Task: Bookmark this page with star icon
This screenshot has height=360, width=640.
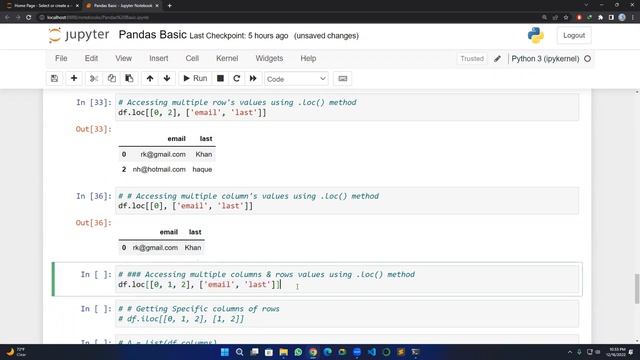Action: [566, 18]
